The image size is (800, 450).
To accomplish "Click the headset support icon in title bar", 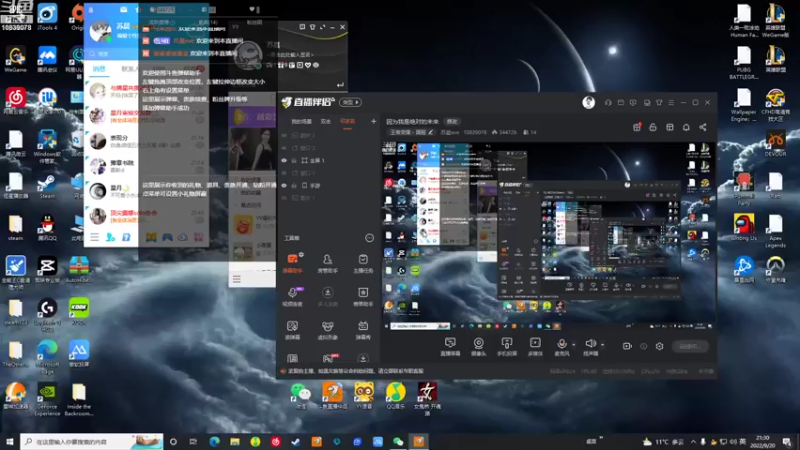I will pos(608,103).
